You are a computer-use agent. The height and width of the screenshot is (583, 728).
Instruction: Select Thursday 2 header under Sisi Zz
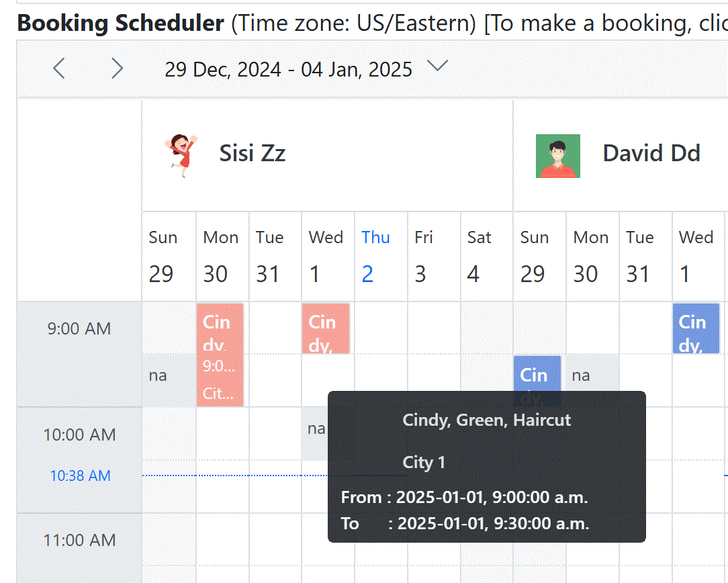(376, 256)
